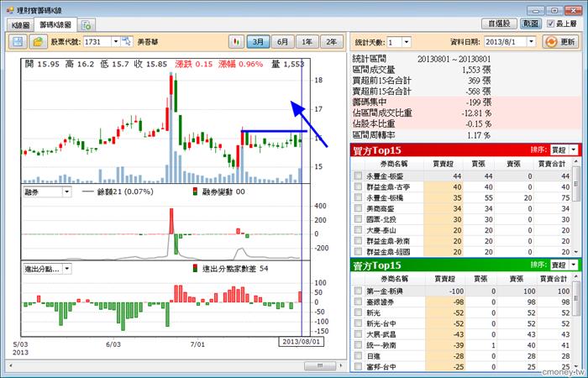Image resolution: width=588 pixels, height=378 pixels.
Task: Switch to the K線圖 tab
Action: [x=18, y=26]
